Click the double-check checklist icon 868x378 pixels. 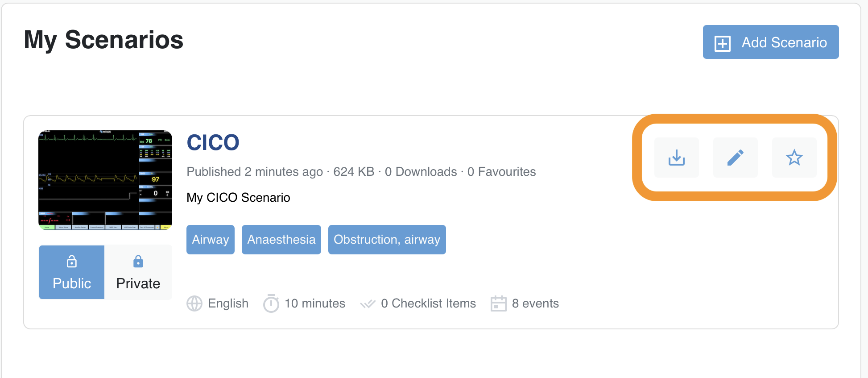pos(368,304)
